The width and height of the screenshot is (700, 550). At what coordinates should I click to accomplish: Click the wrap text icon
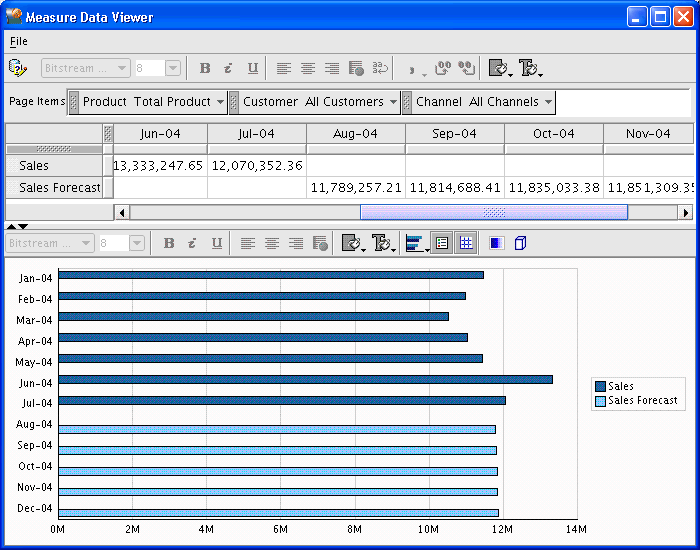380,68
